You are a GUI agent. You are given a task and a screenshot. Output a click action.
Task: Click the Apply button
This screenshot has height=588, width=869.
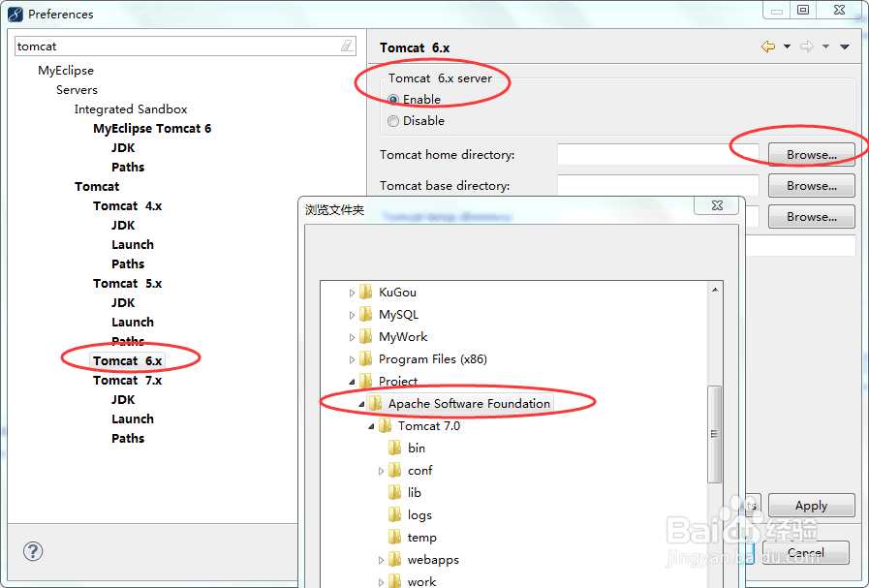click(812, 505)
